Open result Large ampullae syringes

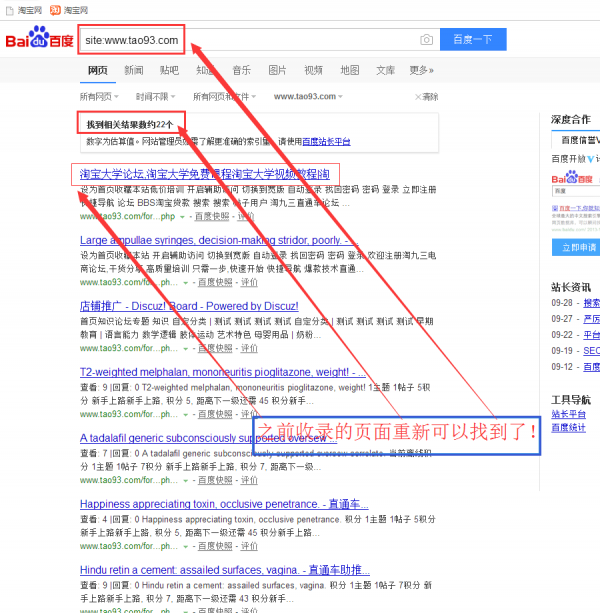point(219,240)
